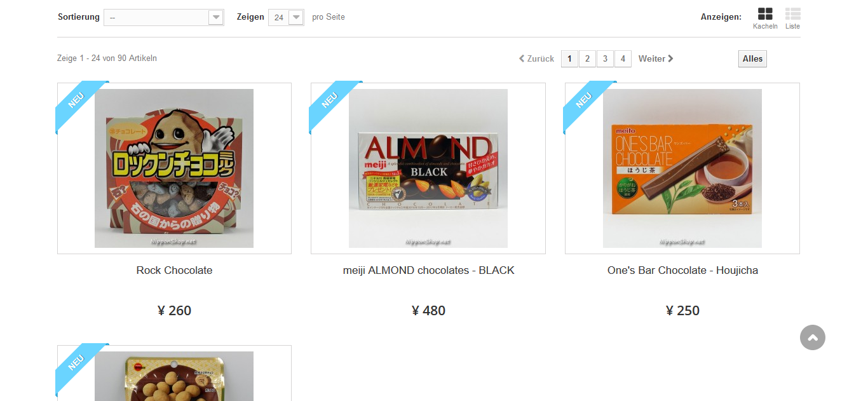
Task: Click the Zurück chevron arrow
Action: click(x=522, y=58)
